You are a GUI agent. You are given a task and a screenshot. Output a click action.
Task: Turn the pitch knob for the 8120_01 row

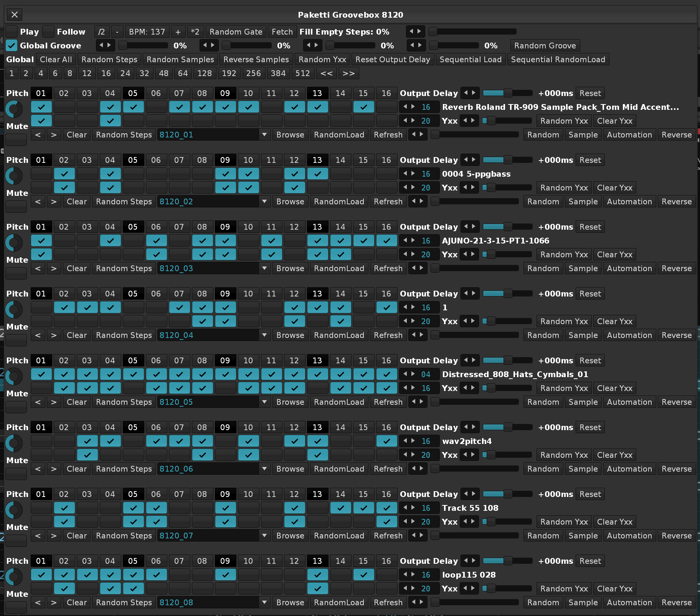14,109
